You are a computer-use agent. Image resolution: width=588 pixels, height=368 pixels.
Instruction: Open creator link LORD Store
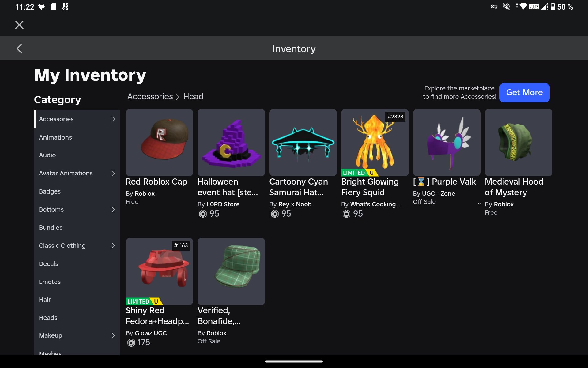(223, 204)
